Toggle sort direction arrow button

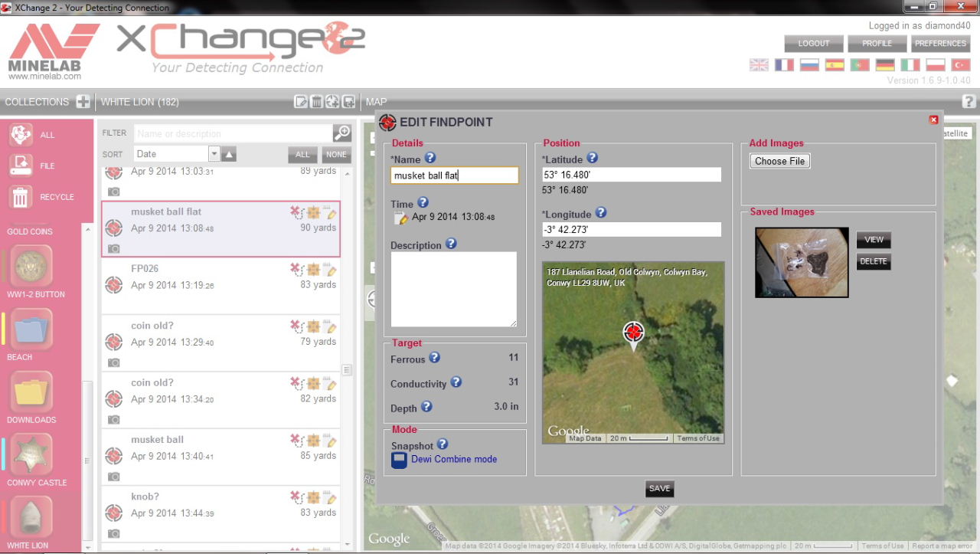[229, 154]
